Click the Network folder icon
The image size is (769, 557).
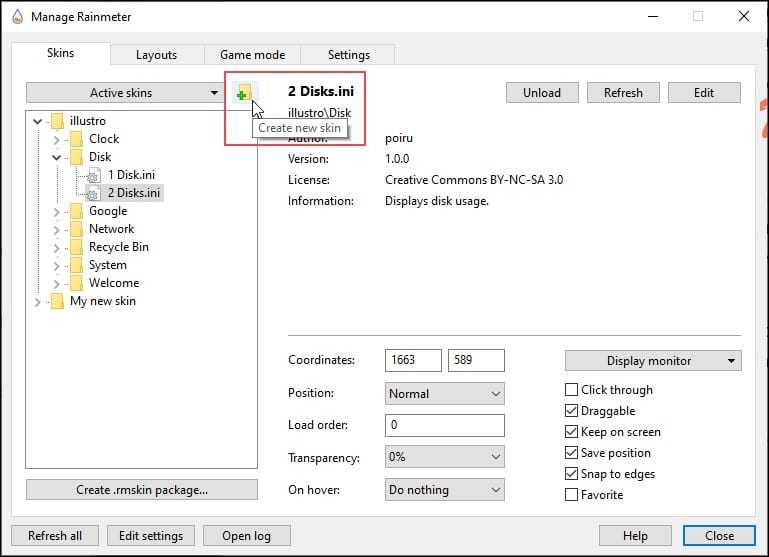(77, 229)
